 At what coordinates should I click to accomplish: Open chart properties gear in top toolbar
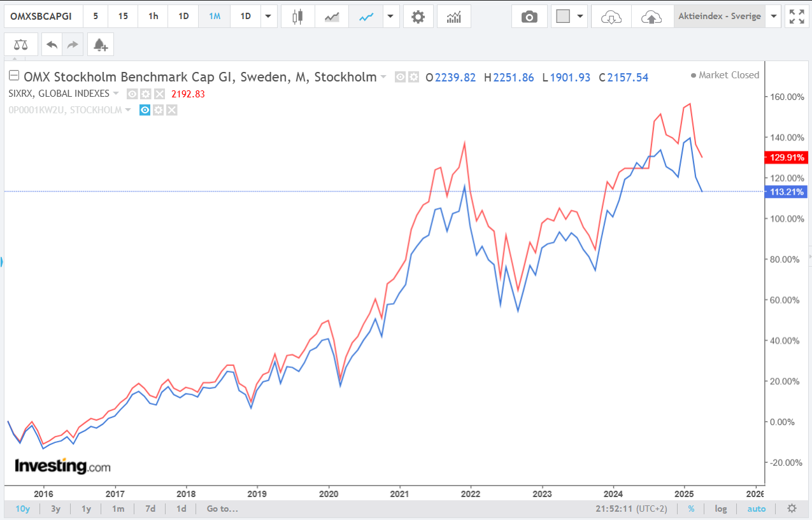tap(418, 17)
